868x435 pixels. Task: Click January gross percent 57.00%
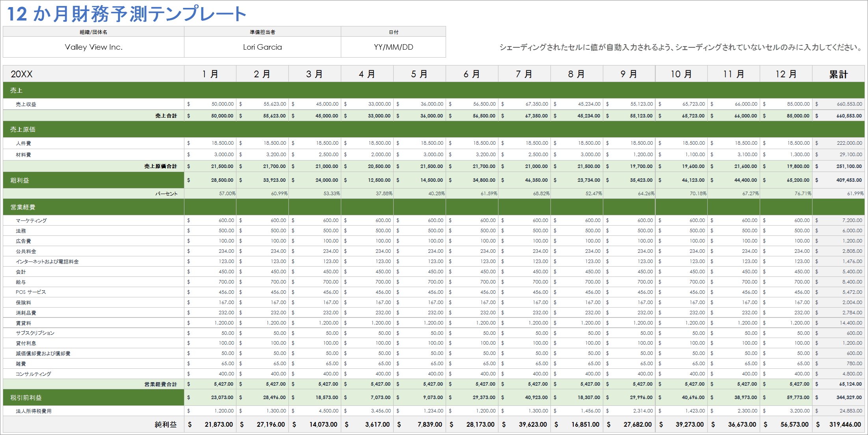[x=210, y=194]
